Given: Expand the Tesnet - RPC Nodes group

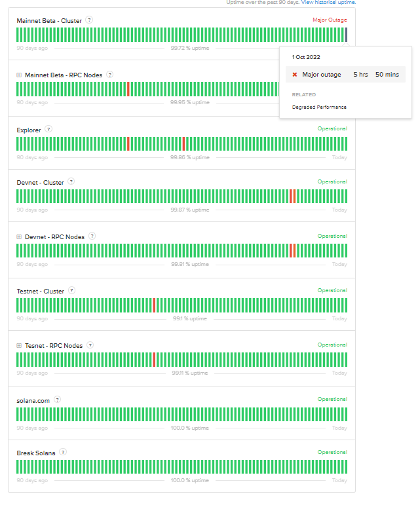Looking at the screenshot, I should [19, 345].
